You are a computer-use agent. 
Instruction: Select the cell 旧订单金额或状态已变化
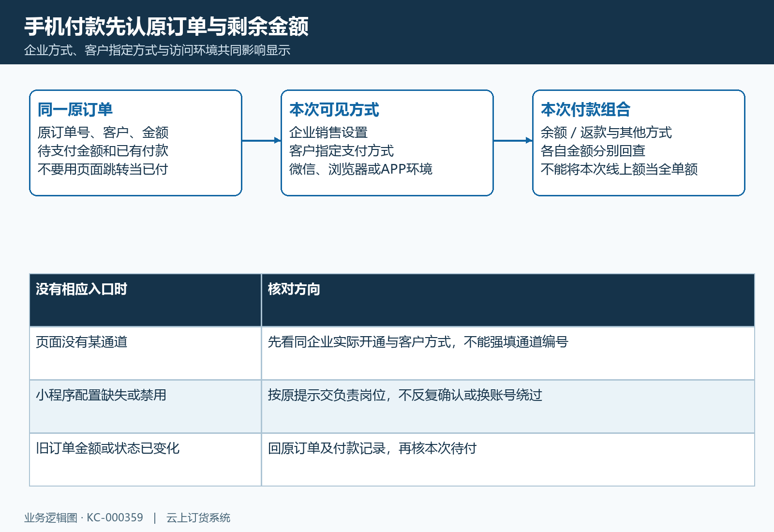146,459
